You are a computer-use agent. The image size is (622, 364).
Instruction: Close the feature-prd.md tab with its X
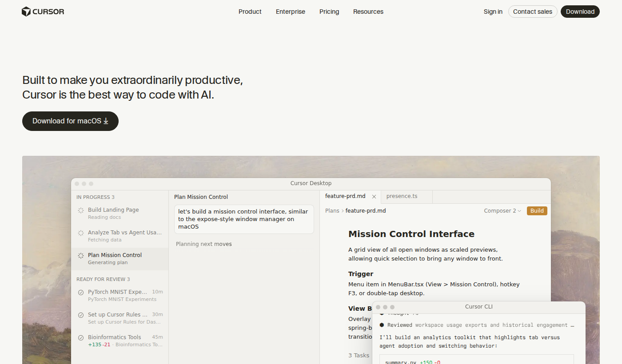coord(374,197)
